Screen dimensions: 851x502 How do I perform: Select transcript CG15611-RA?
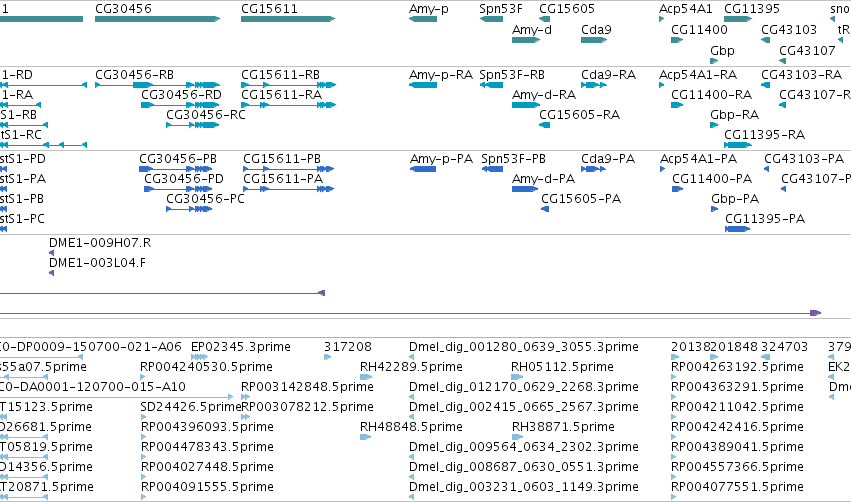point(281,94)
